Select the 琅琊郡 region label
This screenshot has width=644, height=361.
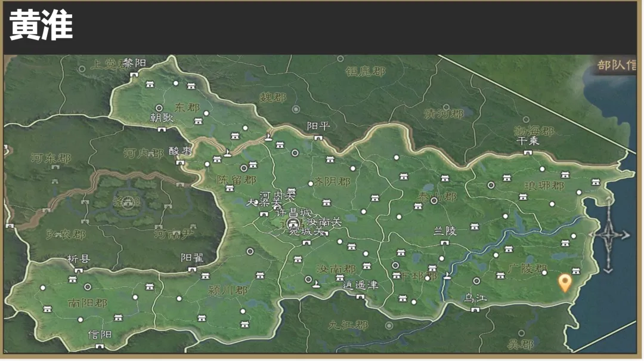click(544, 186)
